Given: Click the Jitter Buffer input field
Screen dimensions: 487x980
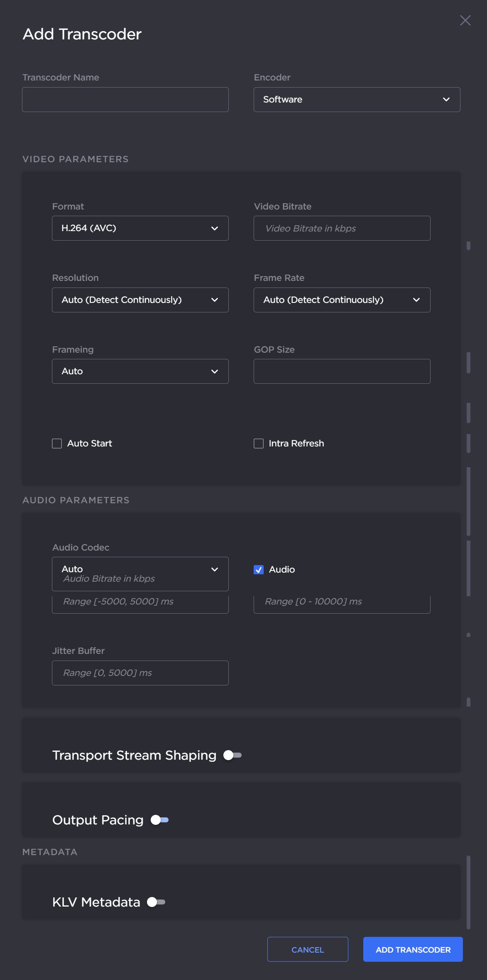Looking at the screenshot, I should click(x=140, y=673).
